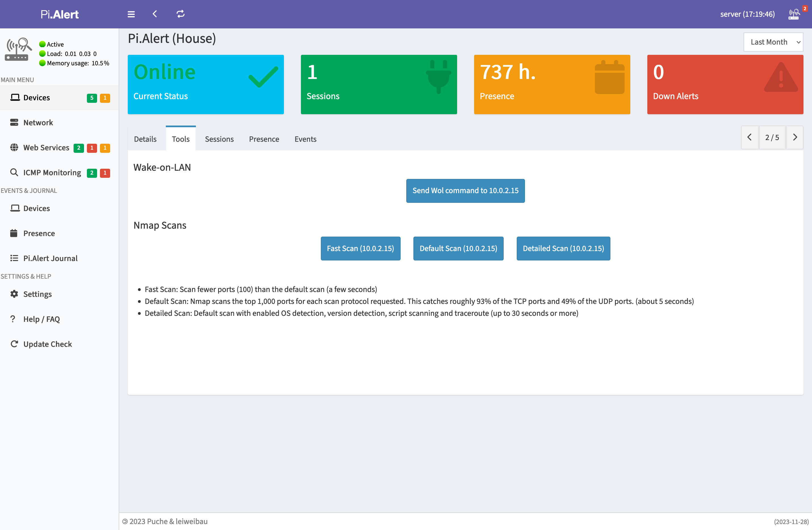This screenshot has width=812, height=530.
Task: Open the Last Month period dropdown
Action: pos(773,42)
